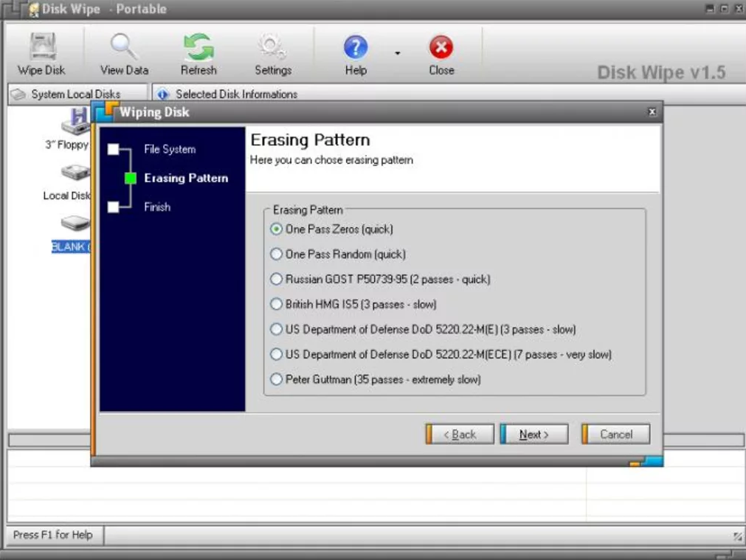746x560 pixels.
Task: Click the 3" Floppy label text
Action: point(66,145)
